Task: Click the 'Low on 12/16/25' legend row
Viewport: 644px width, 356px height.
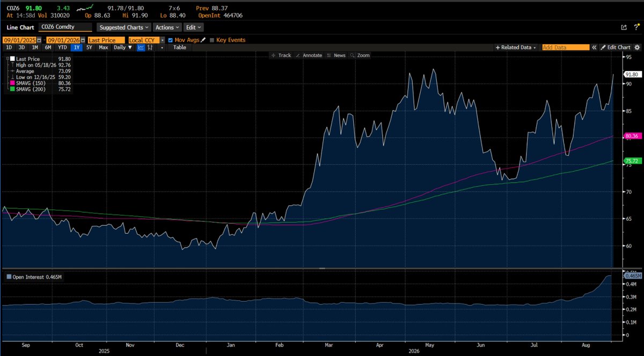Action: [40, 77]
